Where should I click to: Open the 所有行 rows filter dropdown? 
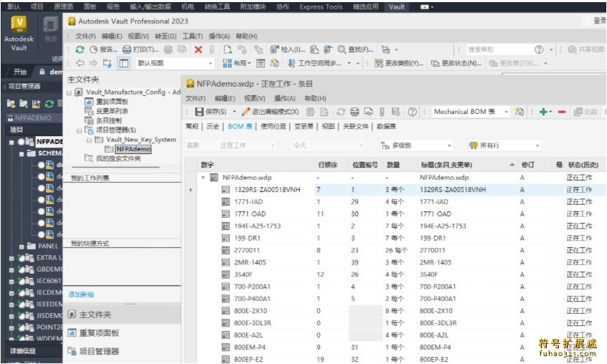point(537,145)
